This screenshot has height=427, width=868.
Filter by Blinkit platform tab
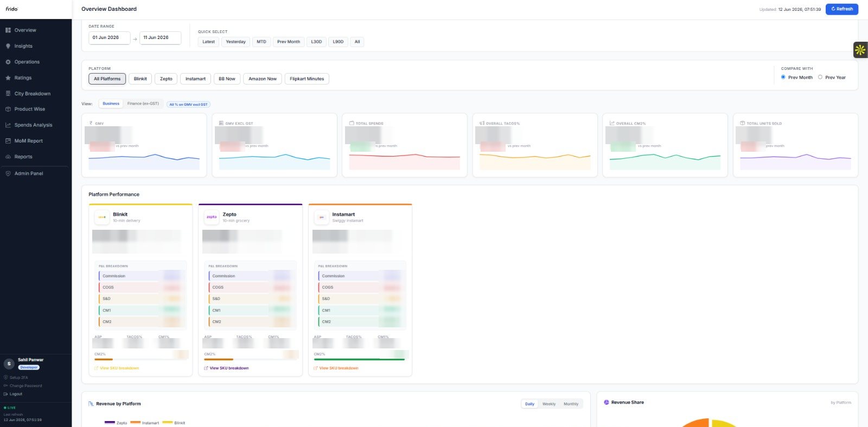(x=141, y=79)
